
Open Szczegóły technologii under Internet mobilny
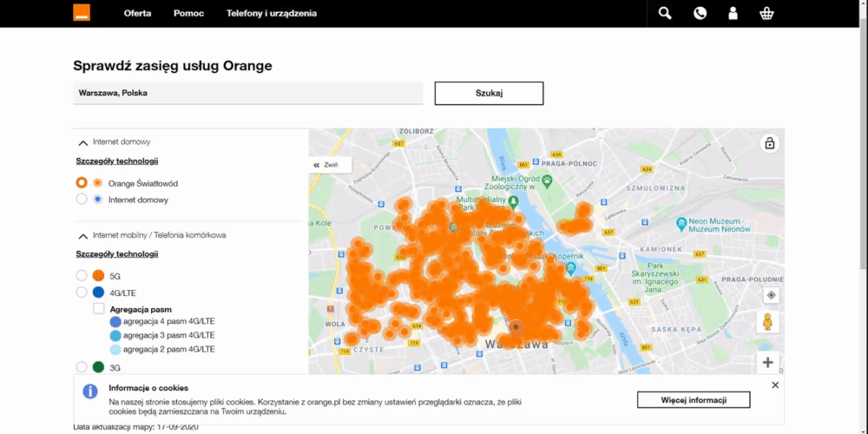[117, 254]
